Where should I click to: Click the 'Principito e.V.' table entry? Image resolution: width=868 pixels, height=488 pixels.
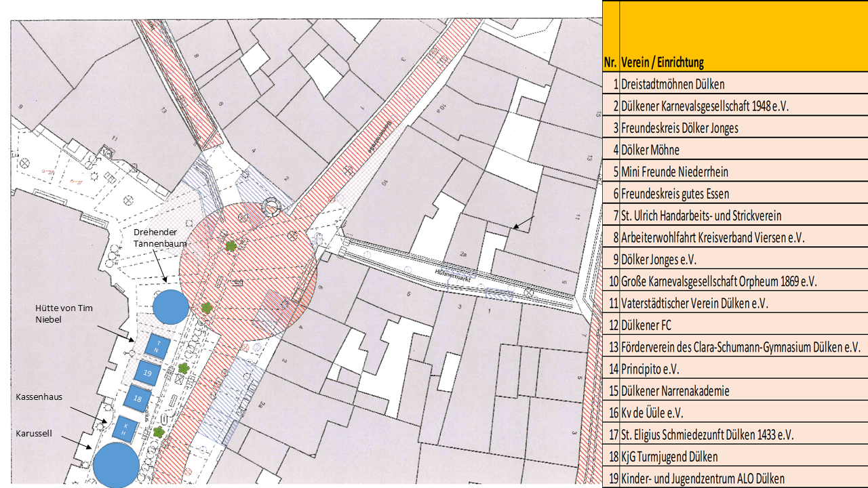(x=650, y=369)
